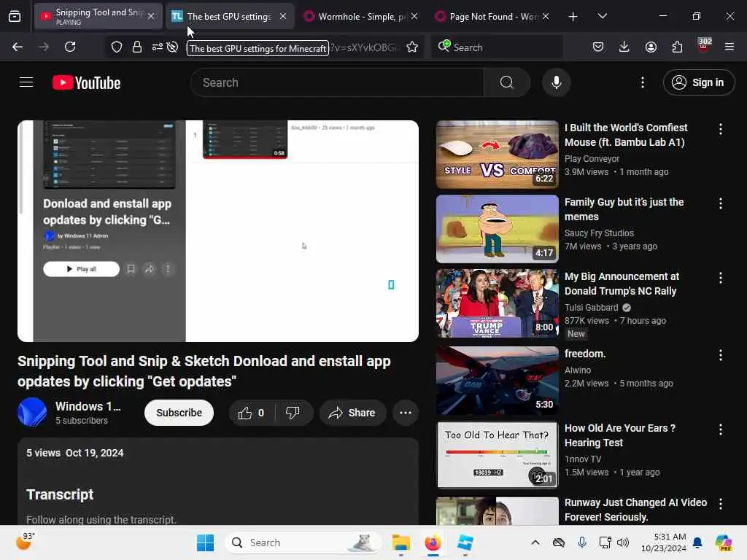Switch to The best GPU settings tab
Image resolution: width=747 pixels, height=560 pixels.
[229, 16]
